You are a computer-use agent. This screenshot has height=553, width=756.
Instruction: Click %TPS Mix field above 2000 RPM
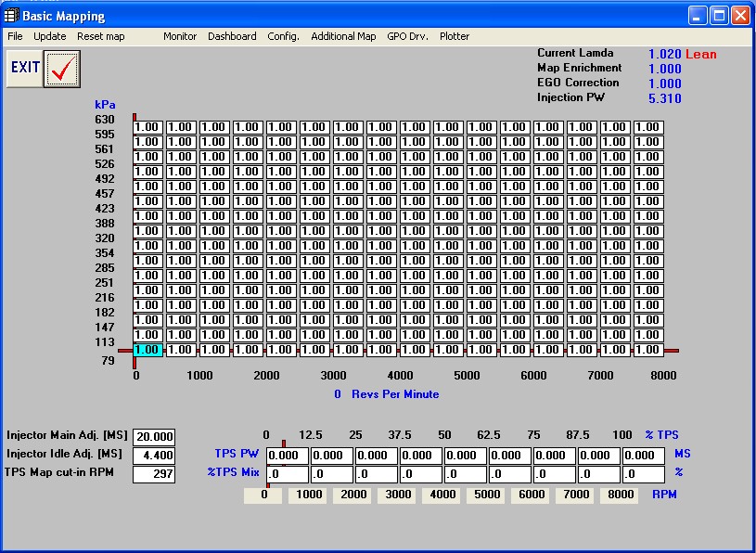pos(376,474)
